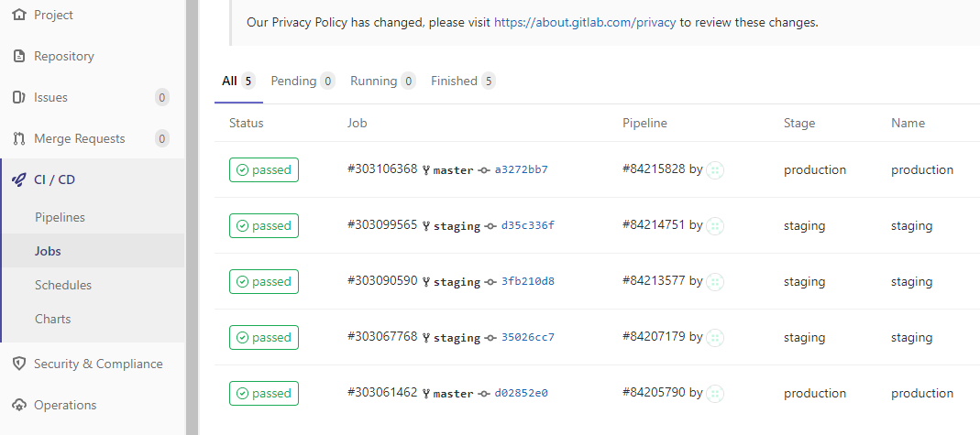The height and width of the screenshot is (435, 980).
Task: Click passed status badge for job #303099565
Action: click(x=264, y=226)
